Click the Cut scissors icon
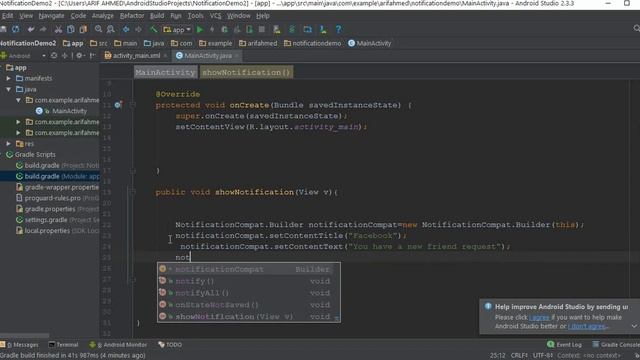This screenshot has width=640, height=360. point(58,29)
